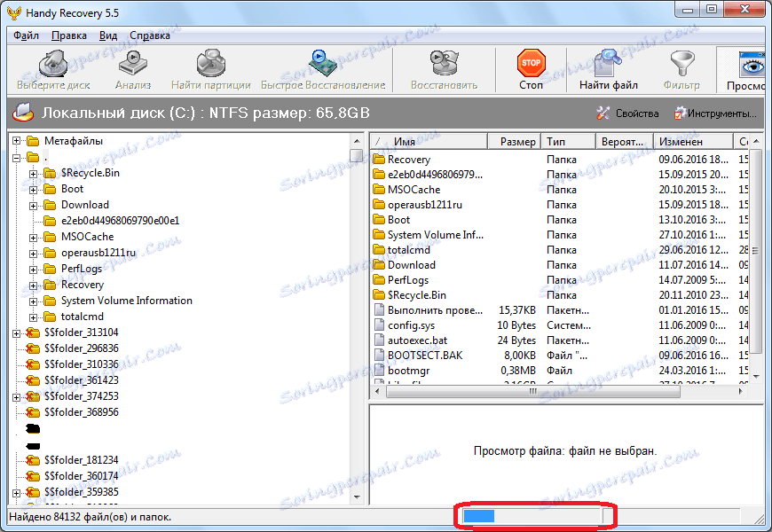Screen dimensions: 772x532
Task: Open the Файл menu
Action: click(x=26, y=35)
